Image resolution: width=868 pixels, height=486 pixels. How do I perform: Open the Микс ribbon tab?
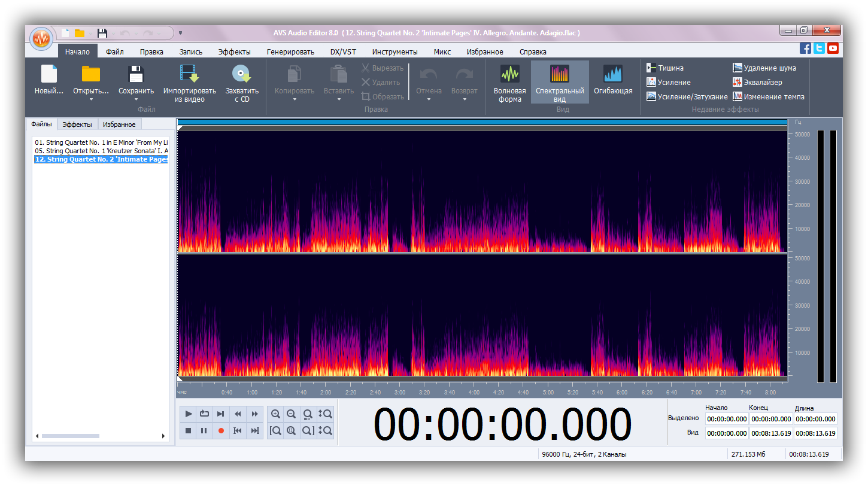(x=442, y=52)
